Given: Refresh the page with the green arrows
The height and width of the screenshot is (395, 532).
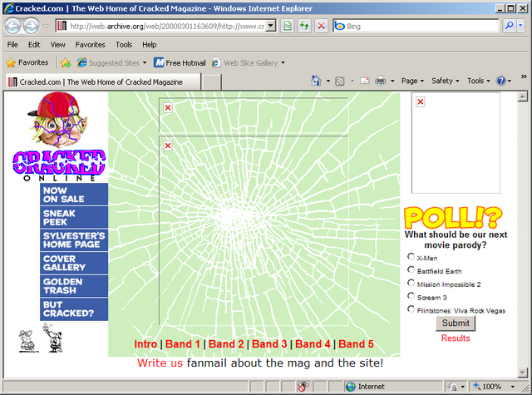Looking at the screenshot, I should click(304, 26).
